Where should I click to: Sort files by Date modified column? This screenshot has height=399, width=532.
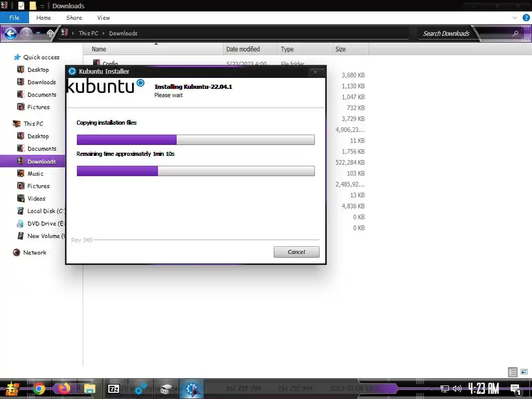point(250,49)
